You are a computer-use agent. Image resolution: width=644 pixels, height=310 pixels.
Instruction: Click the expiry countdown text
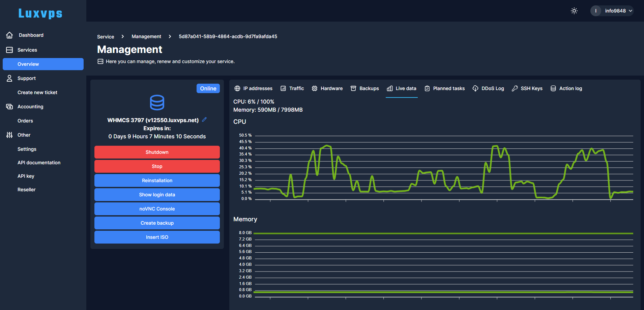(x=157, y=136)
